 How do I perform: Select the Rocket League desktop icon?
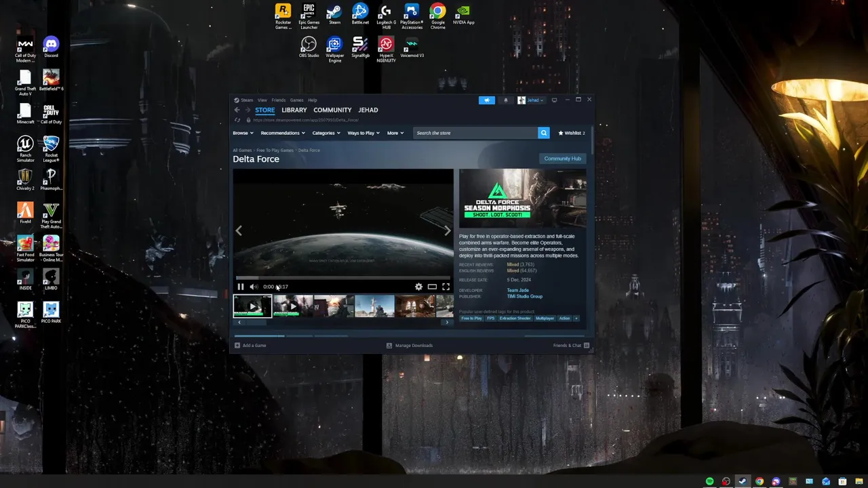[51, 149]
